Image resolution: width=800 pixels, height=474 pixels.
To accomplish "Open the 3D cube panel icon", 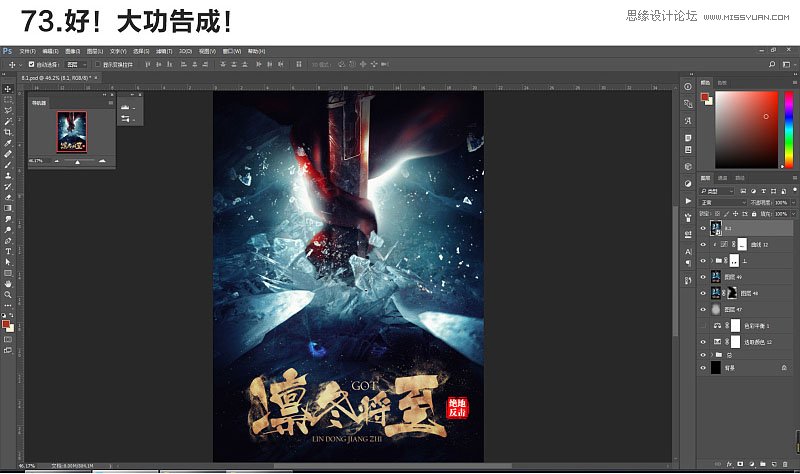I will coord(688,166).
